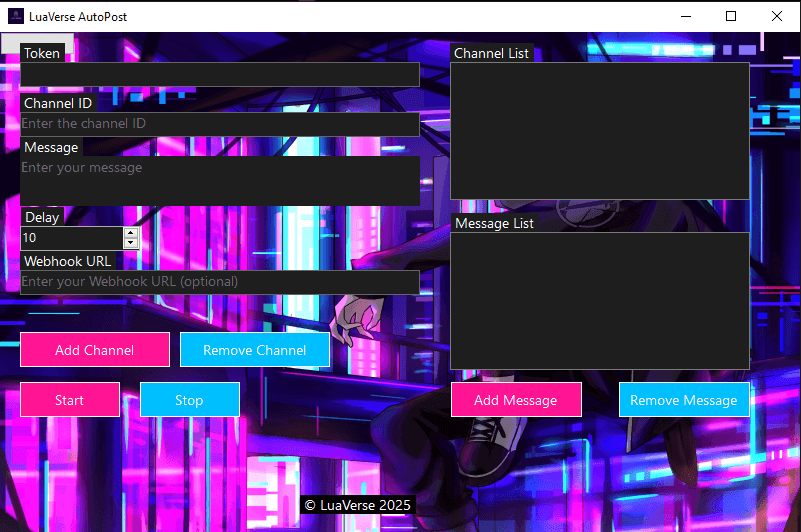Minimize the LuaVerse AutoPost window
801x532 pixels.
(x=686, y=16)
